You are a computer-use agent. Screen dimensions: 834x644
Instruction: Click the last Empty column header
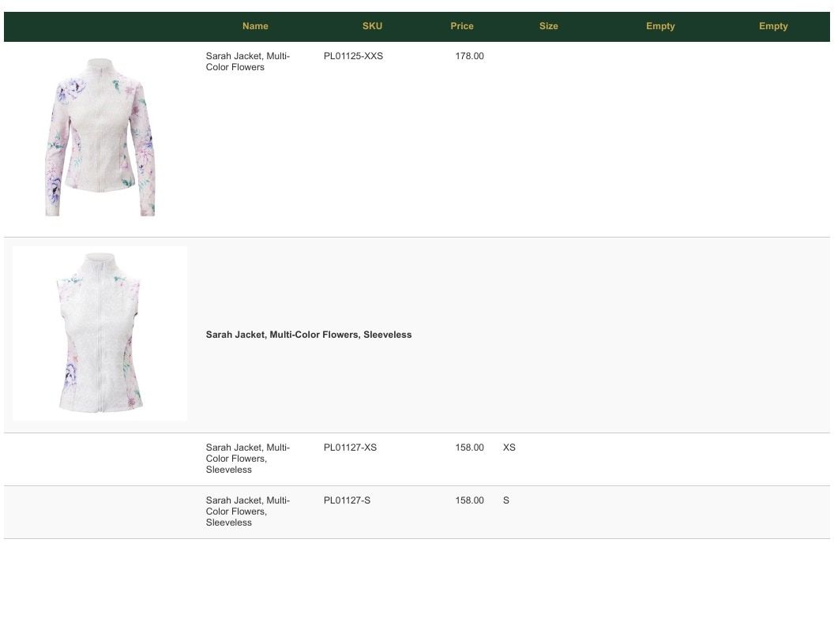coord(773,26)
